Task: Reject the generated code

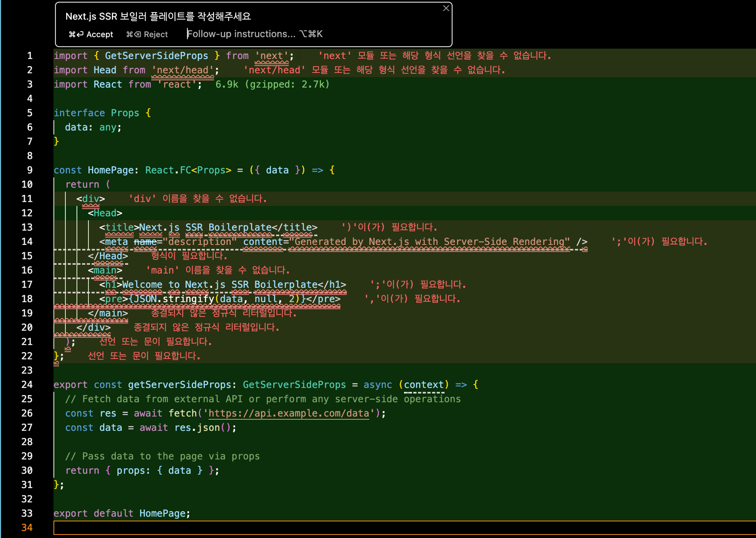Action: click(147, 34)
